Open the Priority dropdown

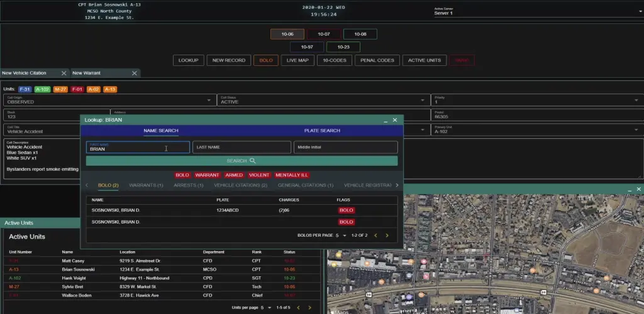(x=537, y=100)
